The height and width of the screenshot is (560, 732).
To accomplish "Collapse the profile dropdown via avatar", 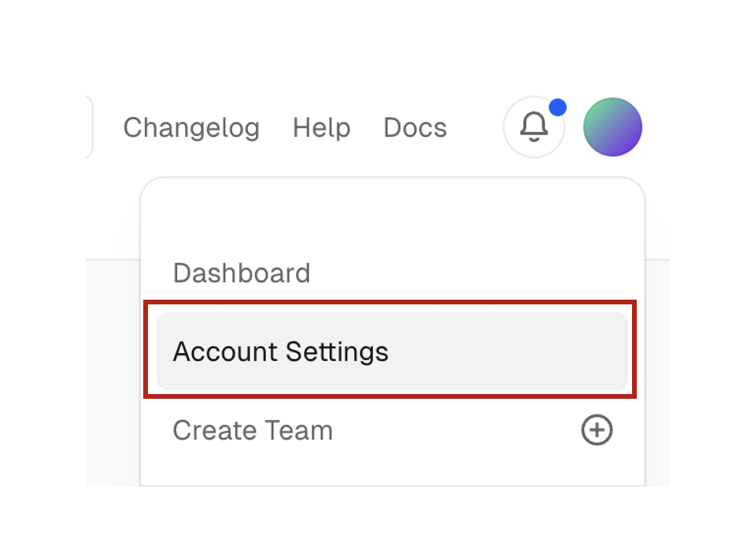I will click(x=612, y=127).
